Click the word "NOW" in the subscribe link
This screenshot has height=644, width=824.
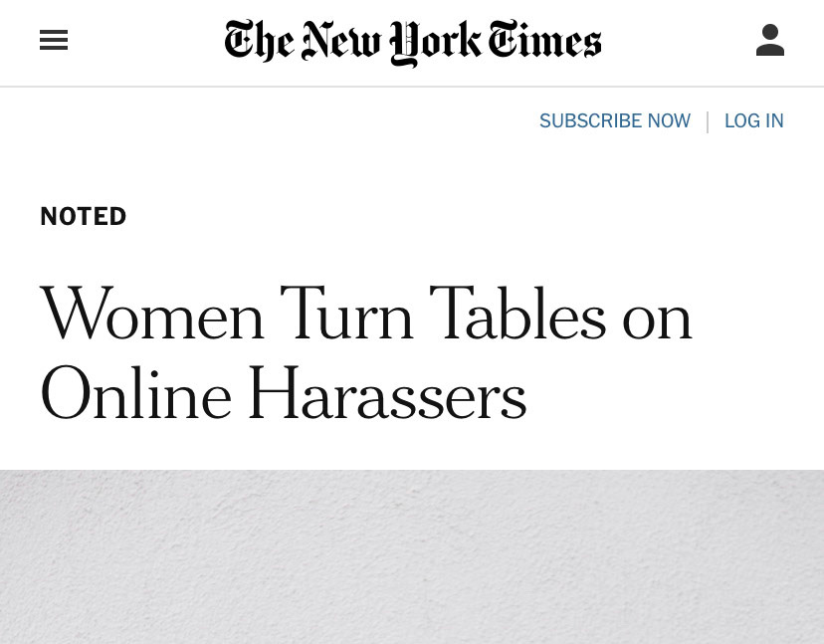(x=669, y=121)
